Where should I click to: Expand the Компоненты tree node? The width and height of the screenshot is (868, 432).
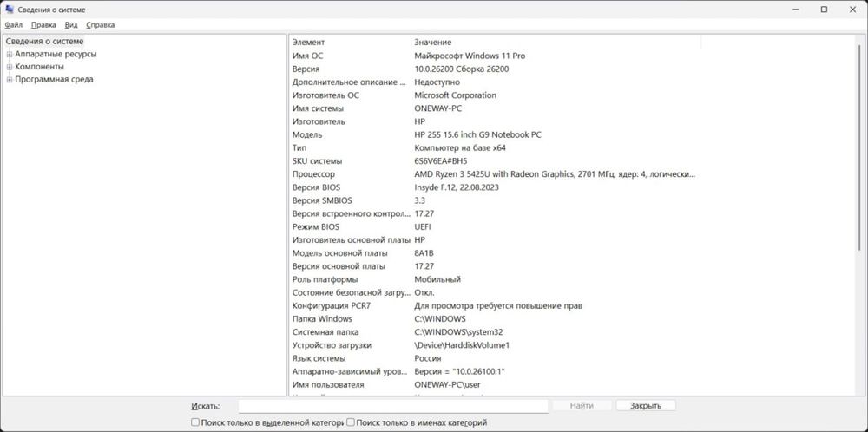click(10, 67)
